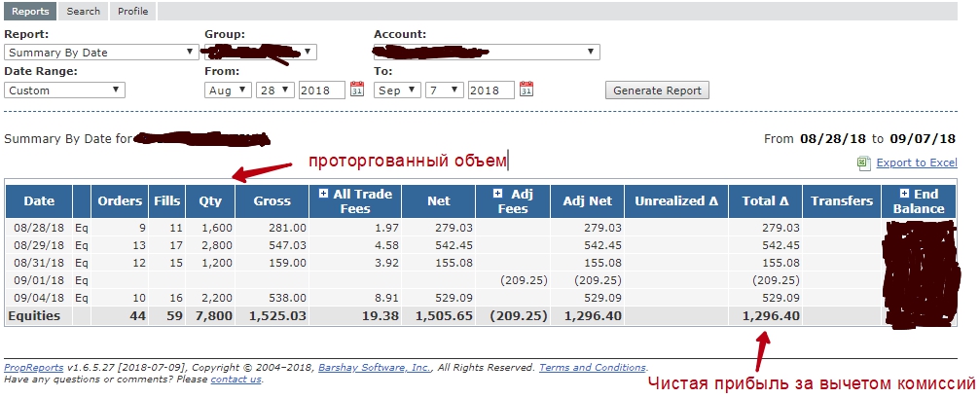Viewport: 980px width, 398px height.
Task: Open the Account dropdown
Action: tap(486, 53)
